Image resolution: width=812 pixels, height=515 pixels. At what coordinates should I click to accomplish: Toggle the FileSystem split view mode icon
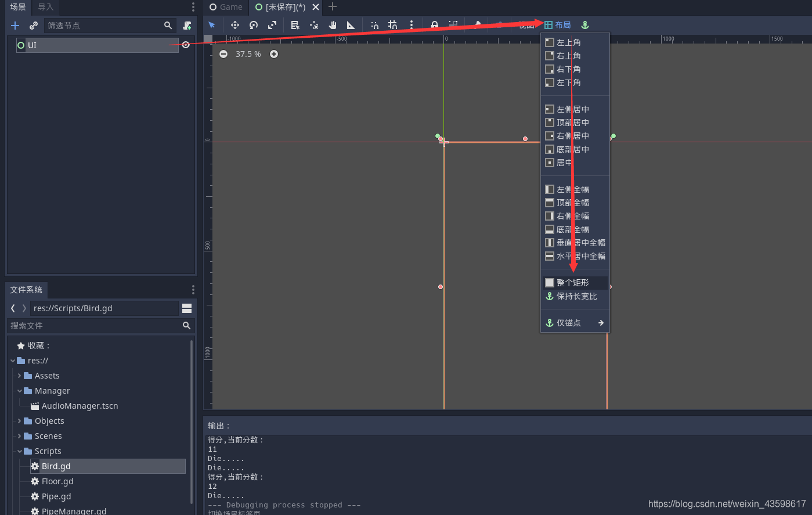click(x=187, y=308)
